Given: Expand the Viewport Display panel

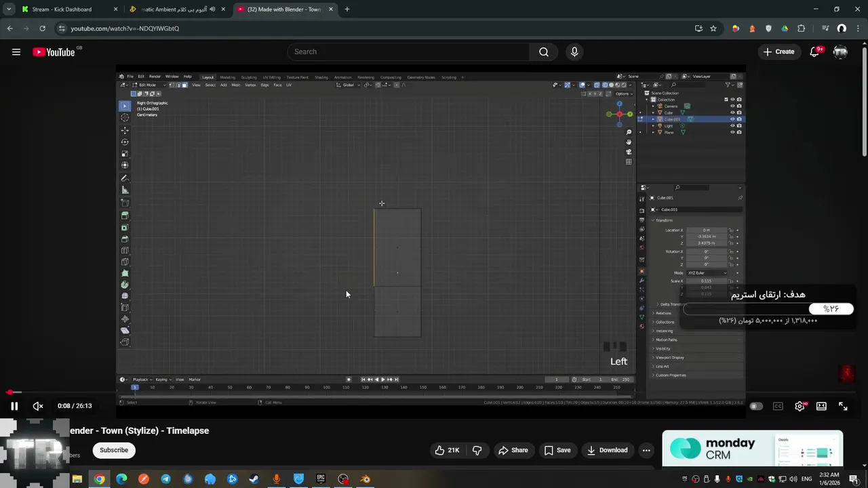Looking at the screenshot, I should click(x=669, y=357).
